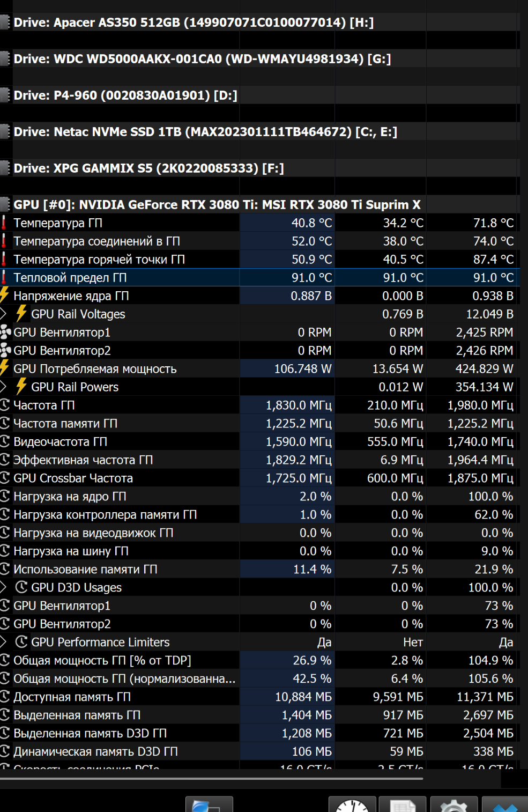Click the 354.134 W GPU Rail Powers maximum
Screen dimensions: 528x812
[x=485, y=387]
